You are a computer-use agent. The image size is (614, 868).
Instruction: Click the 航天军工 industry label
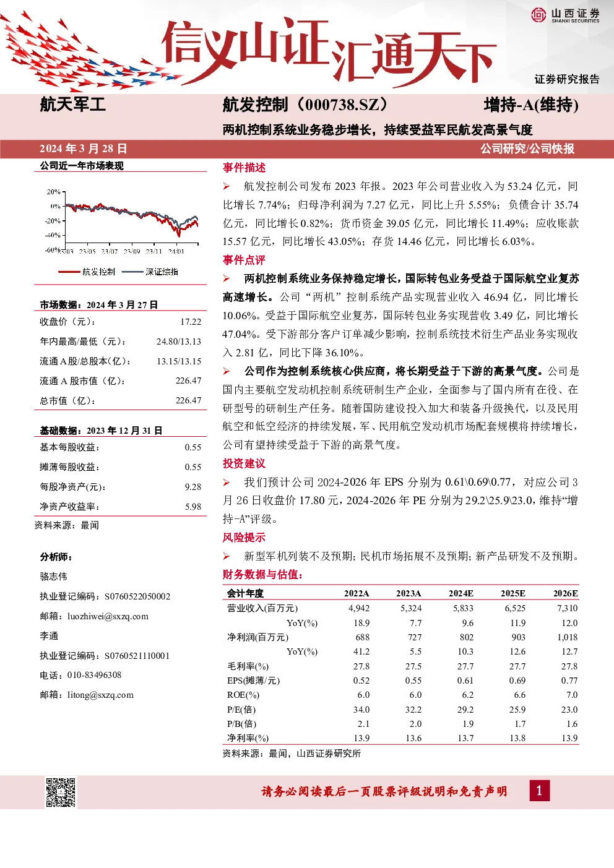click(73, 104)
